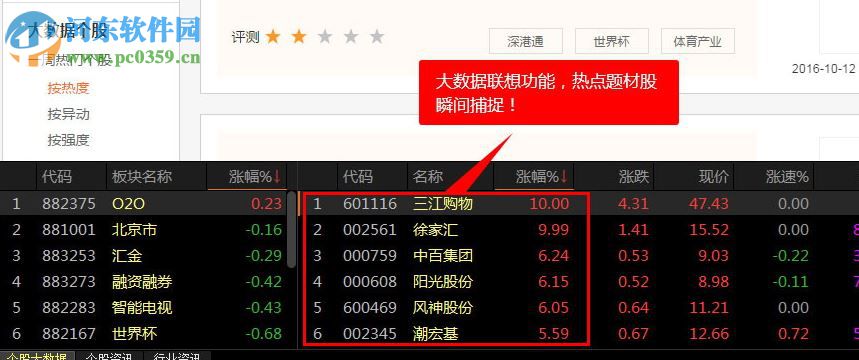
Task: Click stock code 600469
Action: [x=370, y=307]
